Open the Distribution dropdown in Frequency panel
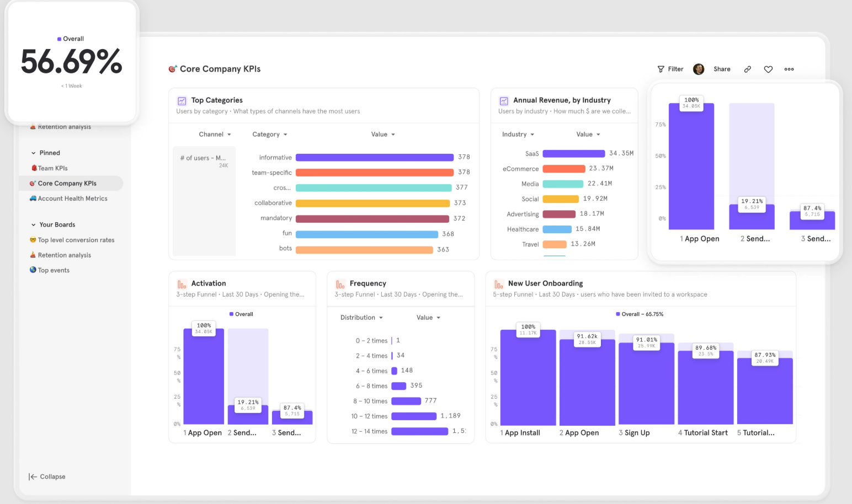Image resolution: width=852 pixels, height=504 pixels. point(361,317)
